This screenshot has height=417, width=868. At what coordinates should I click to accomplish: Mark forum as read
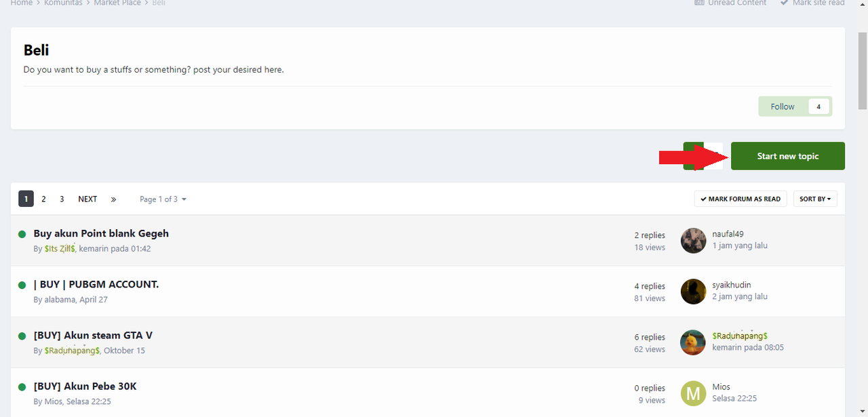click(741, 199)
